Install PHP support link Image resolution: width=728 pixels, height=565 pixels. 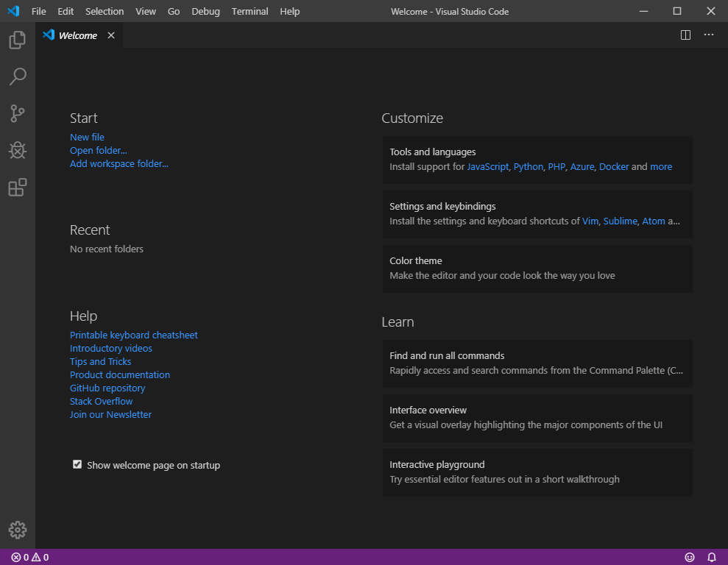pos(556,166)
